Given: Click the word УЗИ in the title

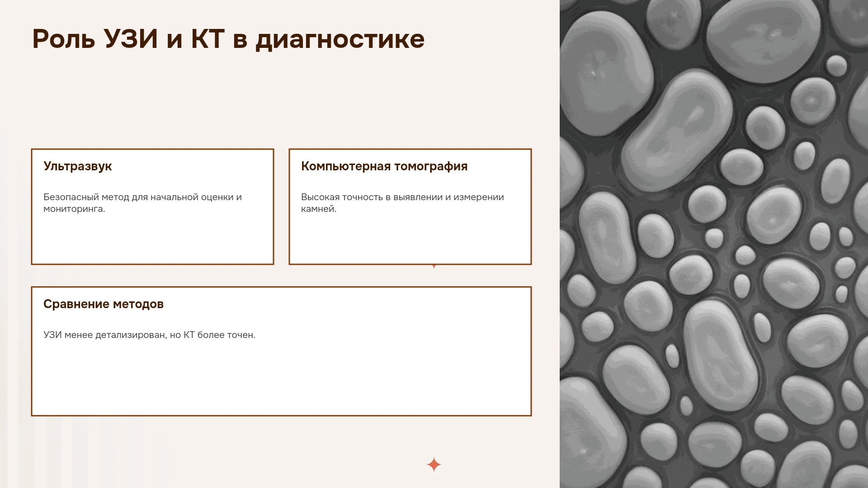Looking at the screenshot, I should click(131, 39).
